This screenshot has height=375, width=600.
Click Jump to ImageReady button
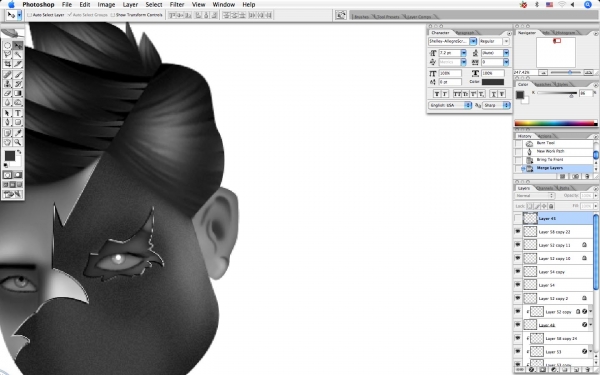pos(12,194)
